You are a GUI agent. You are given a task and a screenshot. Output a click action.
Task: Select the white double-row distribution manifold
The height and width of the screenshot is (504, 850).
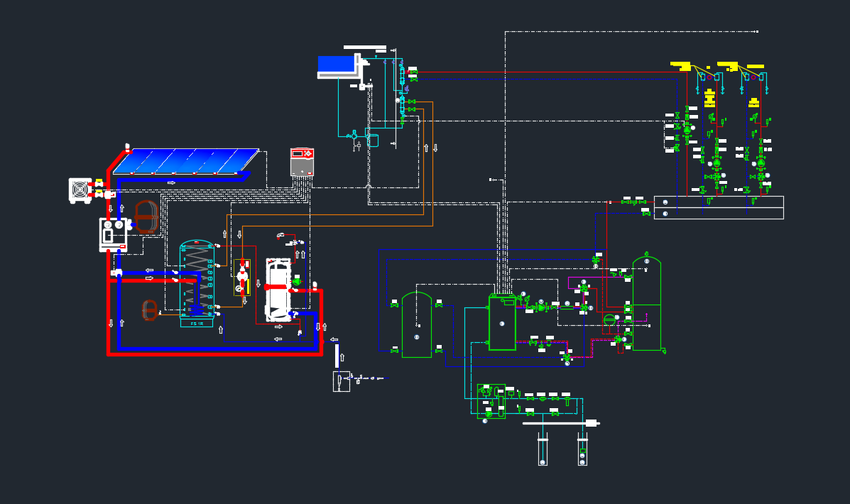pyautogui.click(x=718, y=207)
